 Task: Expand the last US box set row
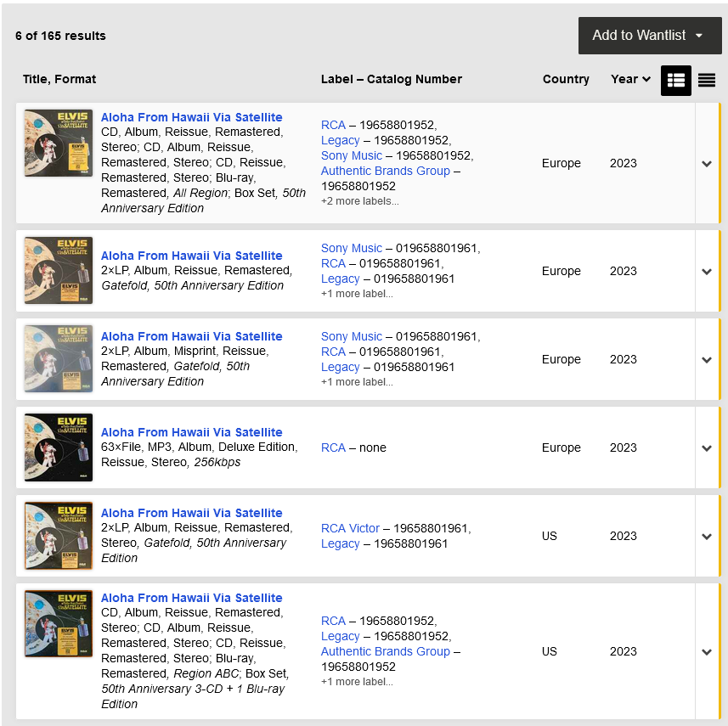tap(706, 652)
